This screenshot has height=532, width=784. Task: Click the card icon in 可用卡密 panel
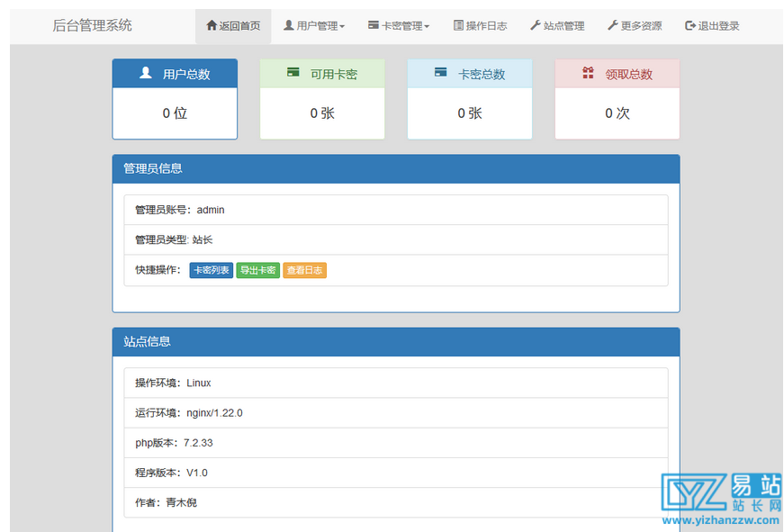[x=293, y=74]
